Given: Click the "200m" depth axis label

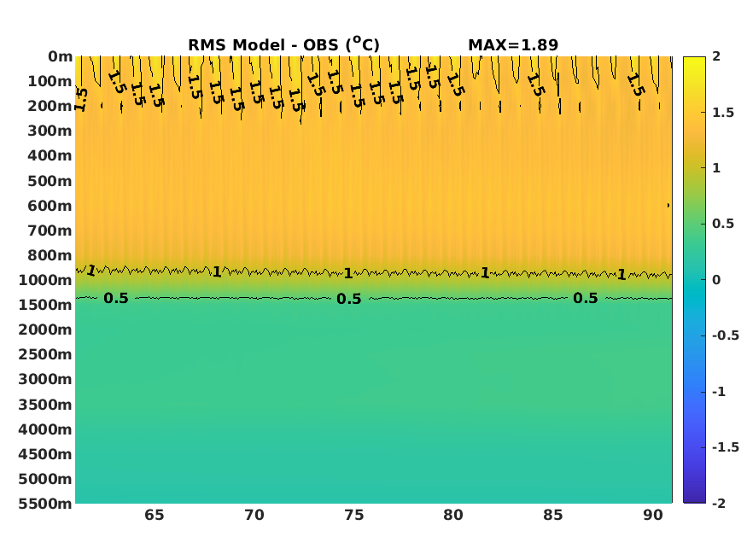Looking at the screenshot, I should coord(50,106).
